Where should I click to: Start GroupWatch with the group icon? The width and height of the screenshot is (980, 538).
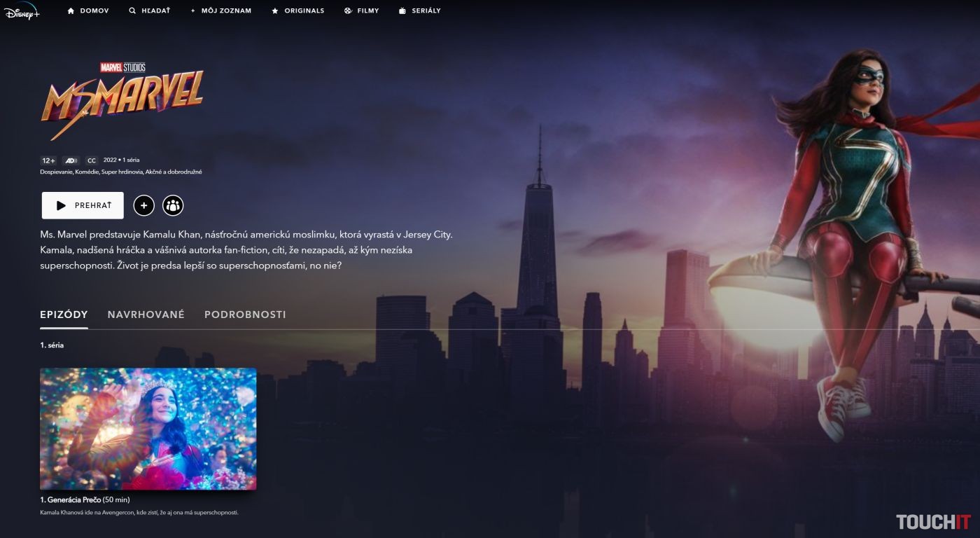click(173, 205)
